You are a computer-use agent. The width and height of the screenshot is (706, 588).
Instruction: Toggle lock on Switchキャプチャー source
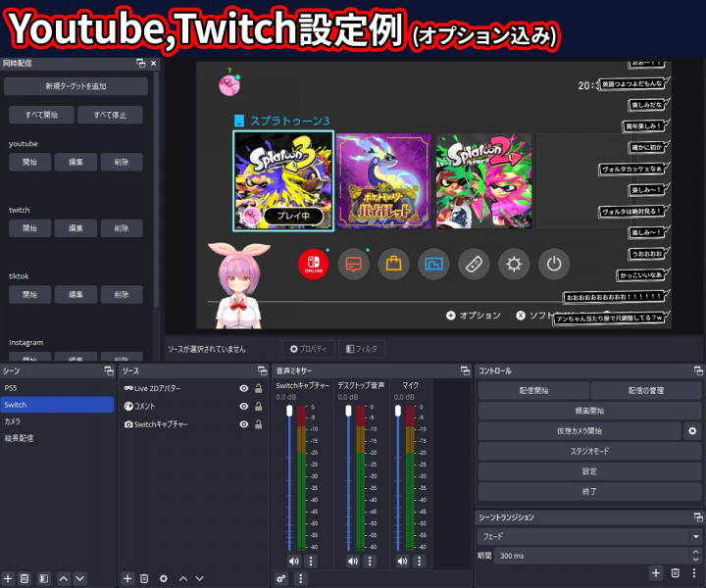pyautogui.click(x=259, y=424)
